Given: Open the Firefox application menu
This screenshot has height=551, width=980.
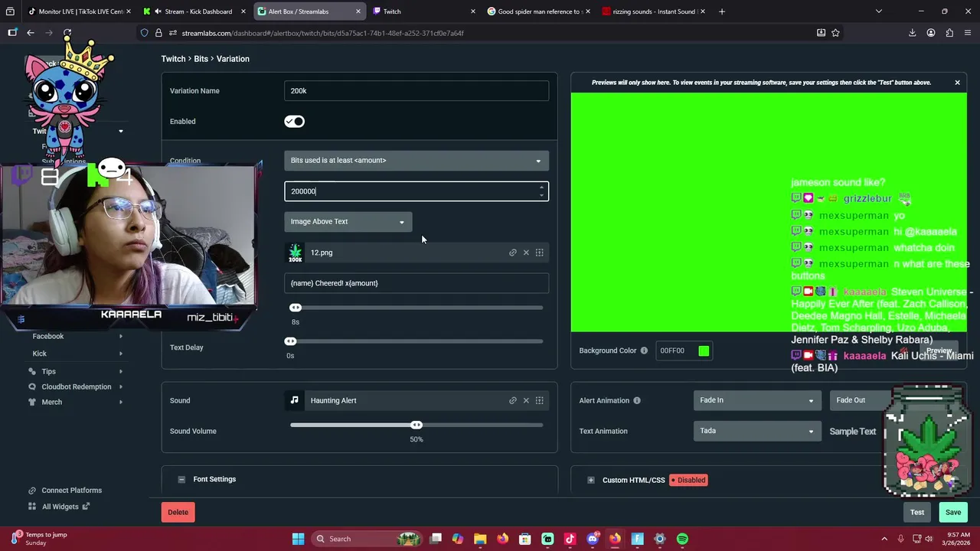Looking at the screenshot, I should click(x=969, y=33).
